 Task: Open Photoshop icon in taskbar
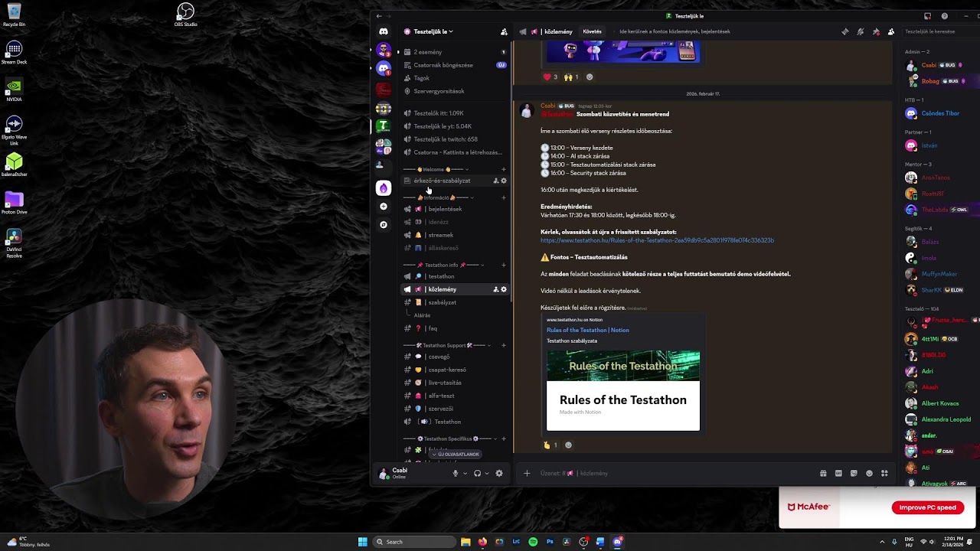coord(550,542)
